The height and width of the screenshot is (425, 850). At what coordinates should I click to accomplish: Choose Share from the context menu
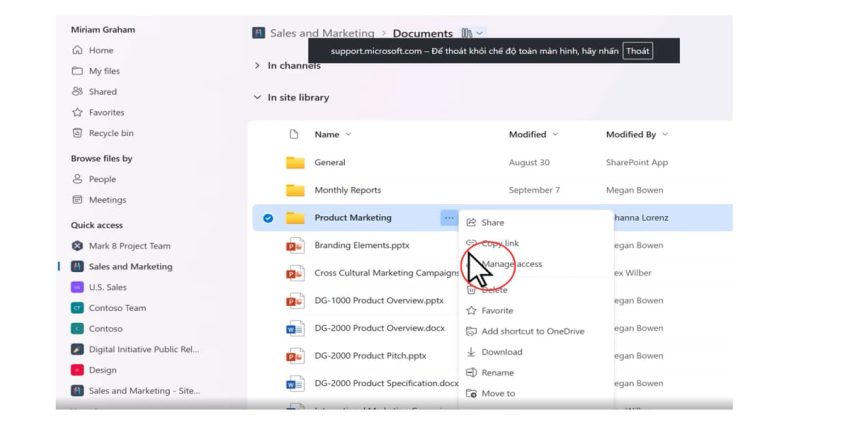[485, 222]
